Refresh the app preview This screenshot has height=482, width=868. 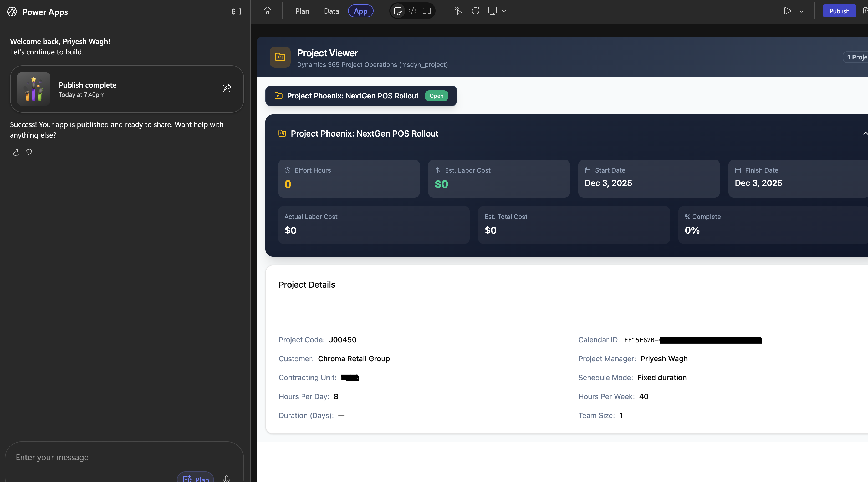[476, 11]
